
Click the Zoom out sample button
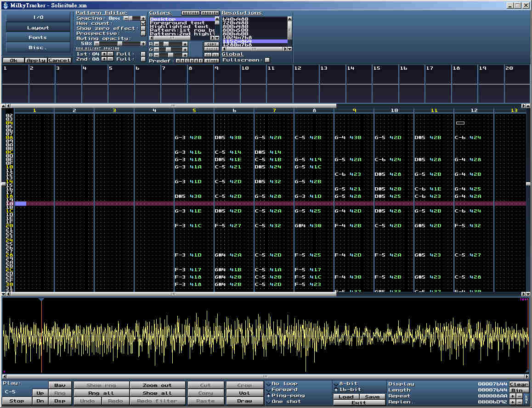tap(158, 386)
